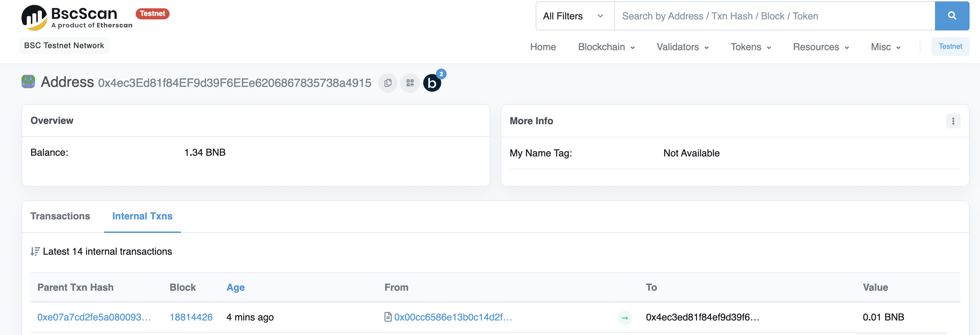Screen dimensions: 980x335
Task: Expand the Validators menu
Action: (x=682, y=47)
